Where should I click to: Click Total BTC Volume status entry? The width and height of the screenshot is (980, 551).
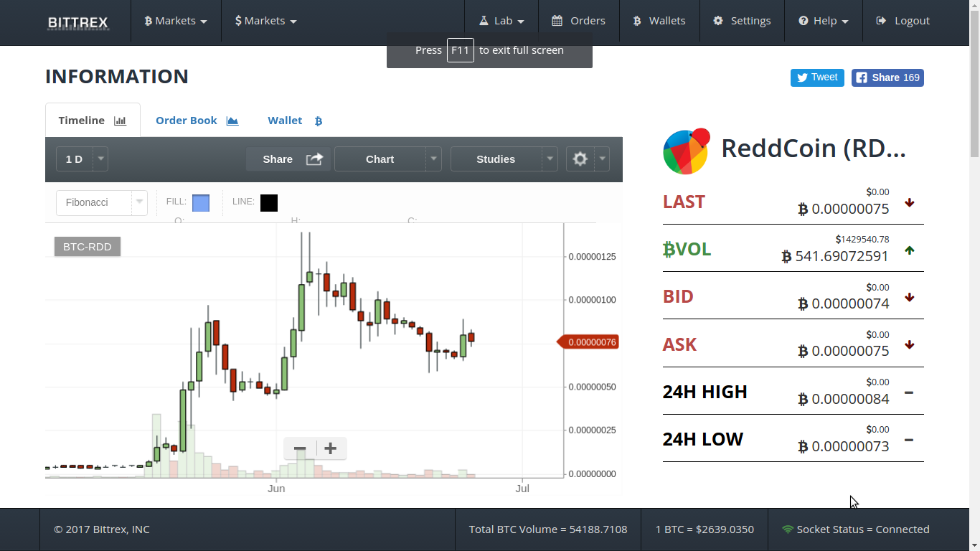pyautogui.click(x=548, y=529)
